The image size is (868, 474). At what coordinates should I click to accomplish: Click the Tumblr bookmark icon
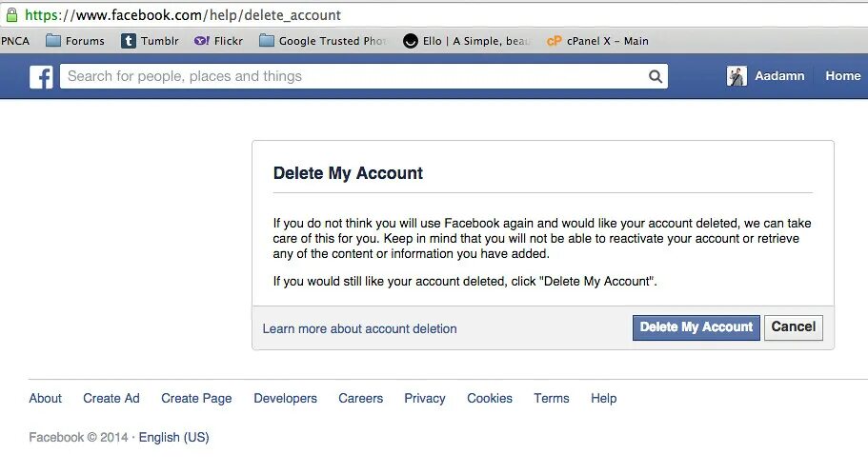click(x=129, y=41)
